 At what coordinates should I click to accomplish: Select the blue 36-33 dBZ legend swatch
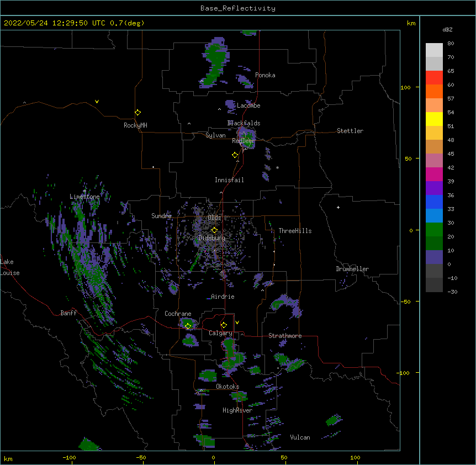pos(434,202)
